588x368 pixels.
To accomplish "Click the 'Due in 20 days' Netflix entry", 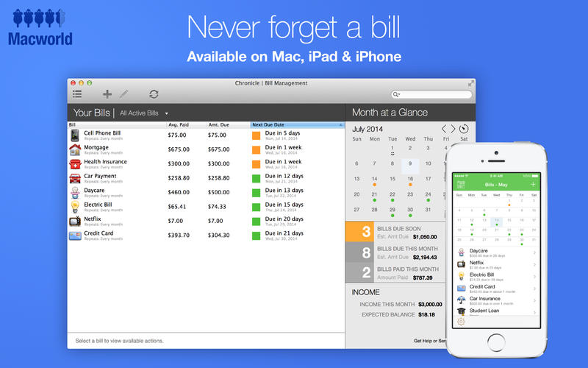I will [x=284, y=219].
